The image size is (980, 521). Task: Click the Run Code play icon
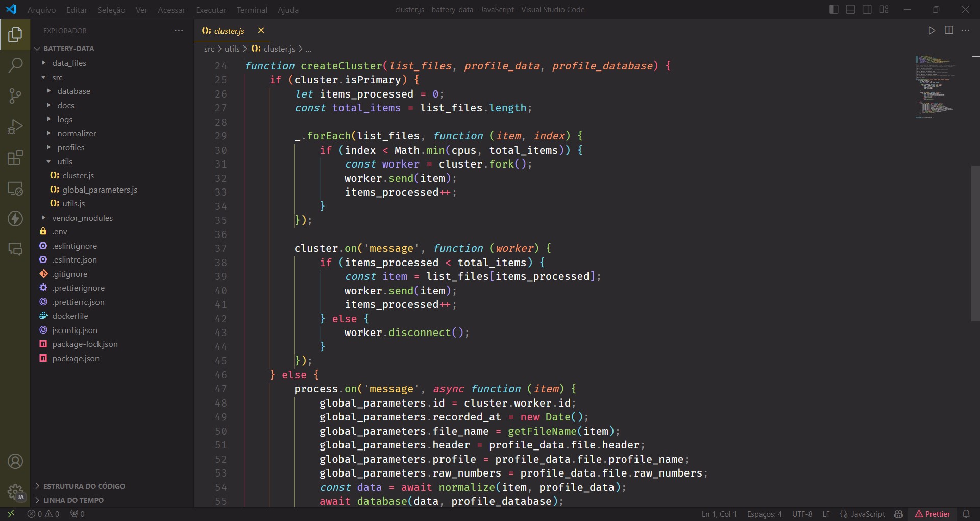point(932,30)
